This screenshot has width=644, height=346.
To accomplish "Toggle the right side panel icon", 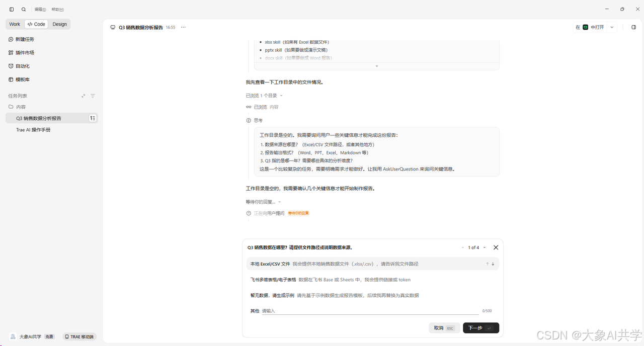I will [x=633, y=28].
